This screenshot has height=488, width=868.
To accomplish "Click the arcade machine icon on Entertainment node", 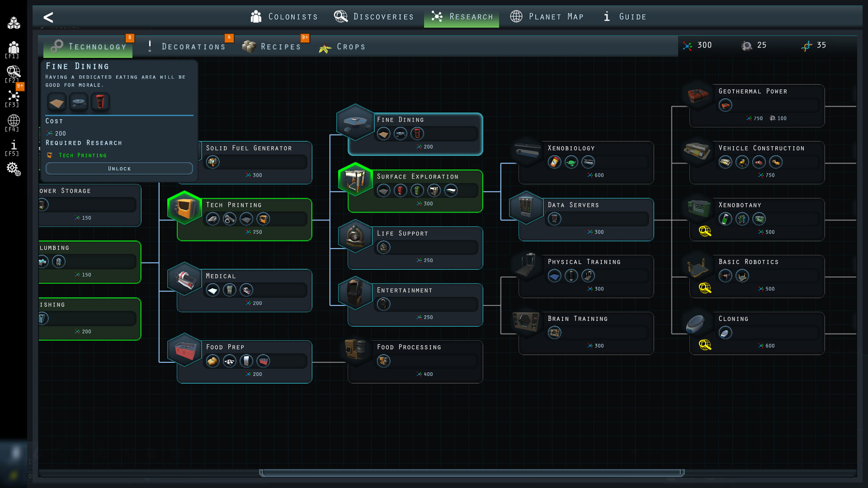I will point(383,304).
